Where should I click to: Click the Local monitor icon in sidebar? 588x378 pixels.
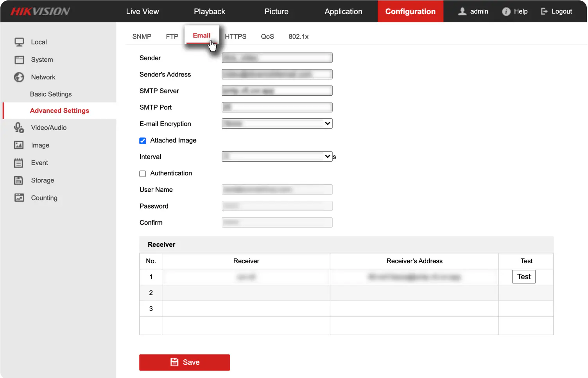pos(19,42)
